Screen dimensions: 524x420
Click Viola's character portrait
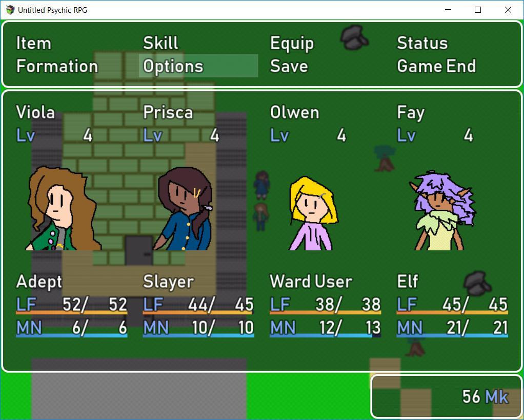[64, 209]
